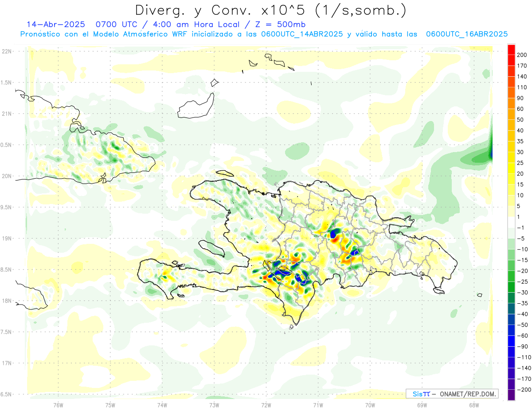Click the "19N" latitude axis label
Viewport: 532px width, 411px height.
point(6,239)
